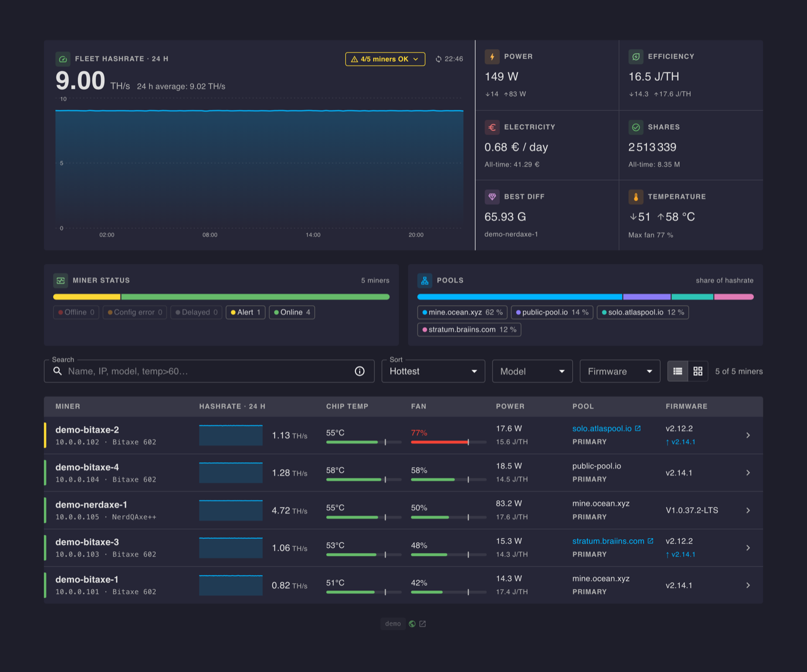Screen dimensions: 807x672
Task: Expand the 4/5 miners OK dropdown
Action: coord(385,59)
